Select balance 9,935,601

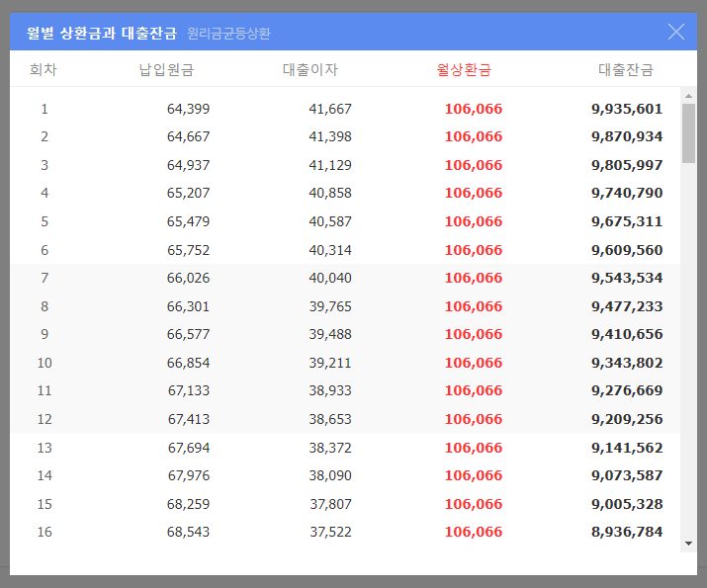pos(627,109)
